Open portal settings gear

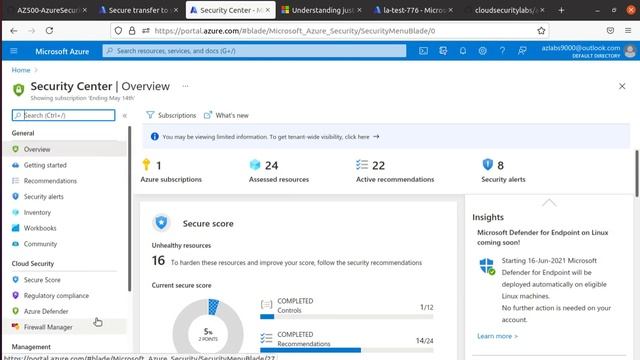482,51
